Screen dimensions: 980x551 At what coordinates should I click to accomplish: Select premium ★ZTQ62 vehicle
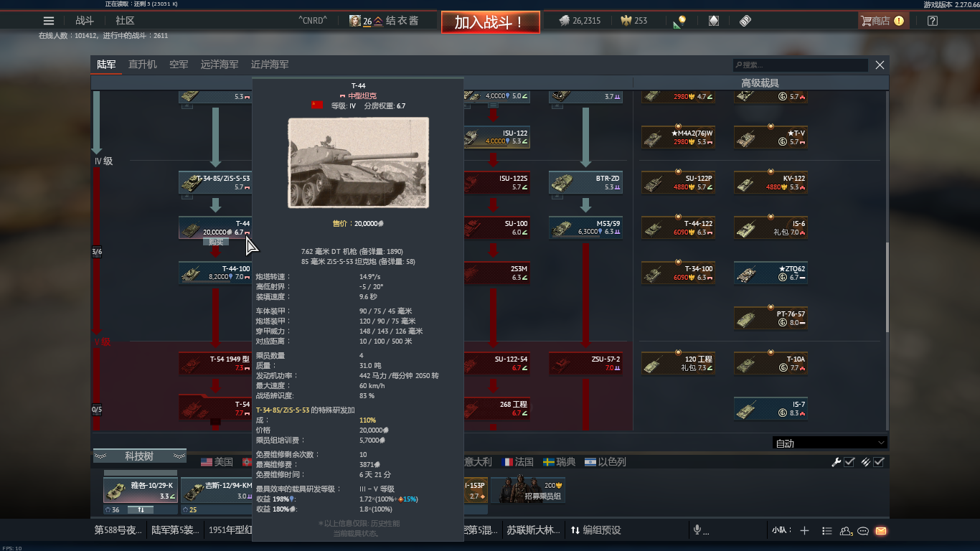tap(771, 273)
